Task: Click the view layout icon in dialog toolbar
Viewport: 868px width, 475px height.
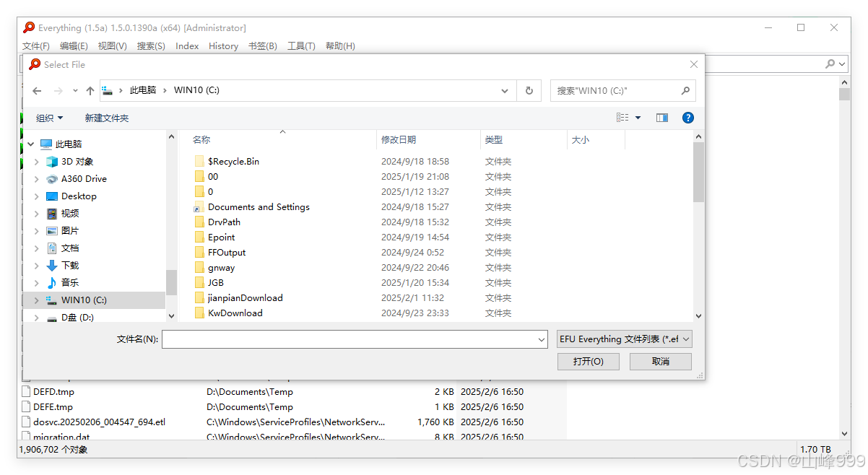Action: 622,118
